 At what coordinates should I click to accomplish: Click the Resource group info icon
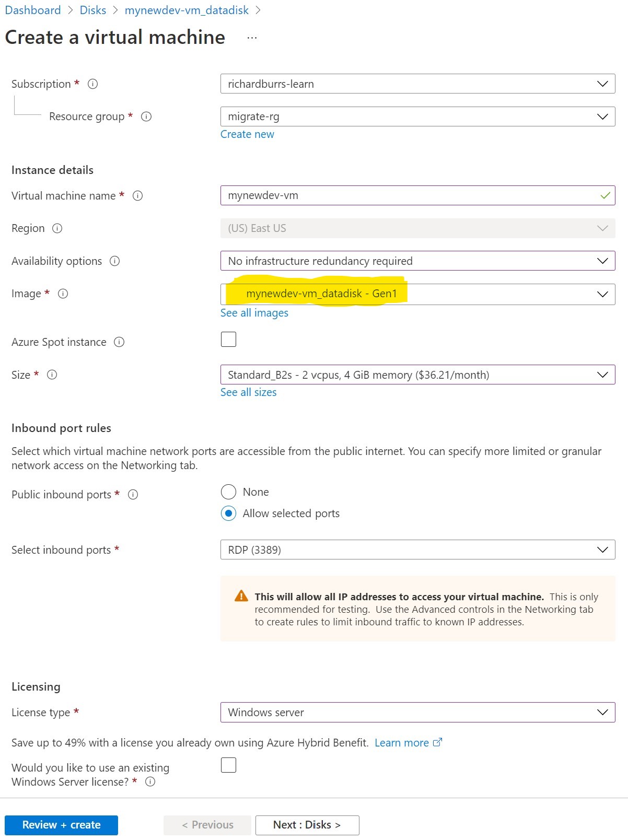(x=147, y=117)
